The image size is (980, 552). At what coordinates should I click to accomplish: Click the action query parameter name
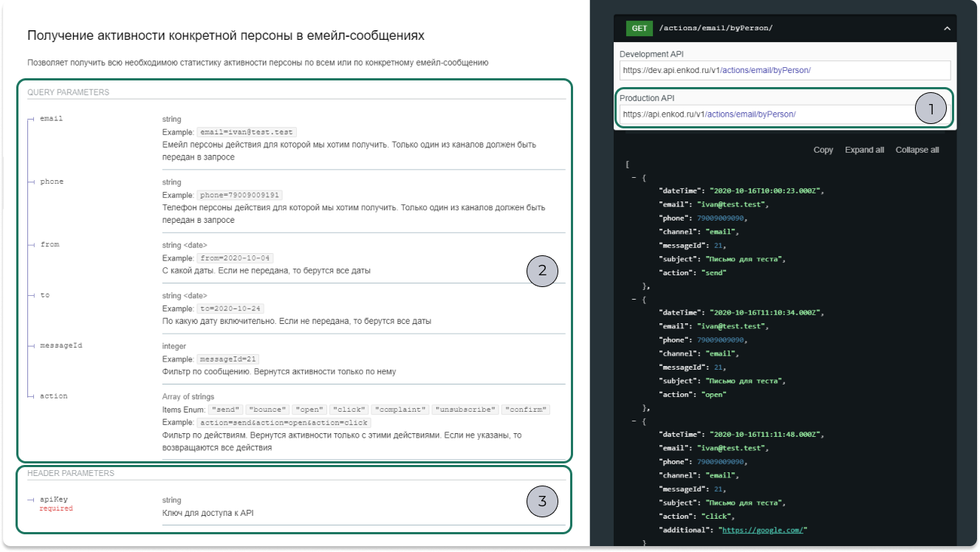click(x=54, y=396)
